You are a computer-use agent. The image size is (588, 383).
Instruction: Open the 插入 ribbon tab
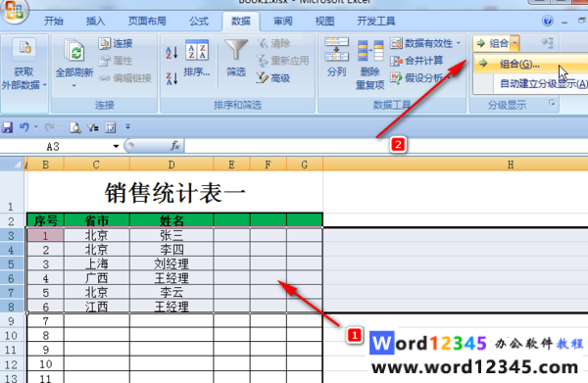click(x=96, y=21)
